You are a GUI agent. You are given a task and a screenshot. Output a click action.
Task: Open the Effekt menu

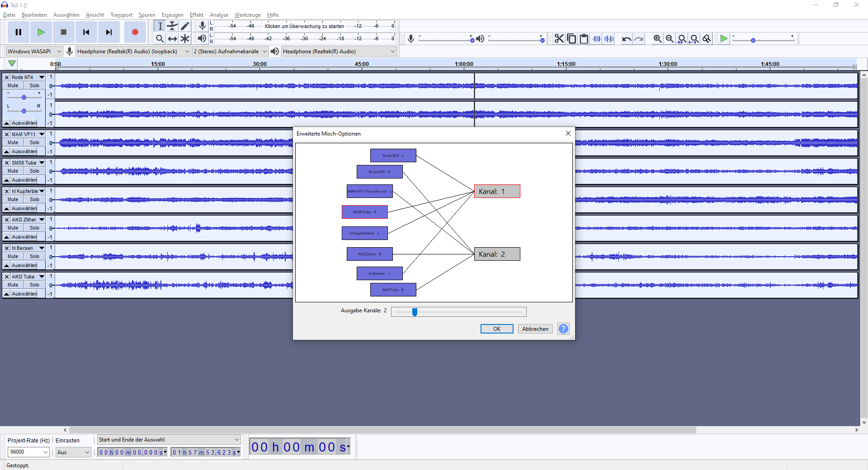(196, 15)
